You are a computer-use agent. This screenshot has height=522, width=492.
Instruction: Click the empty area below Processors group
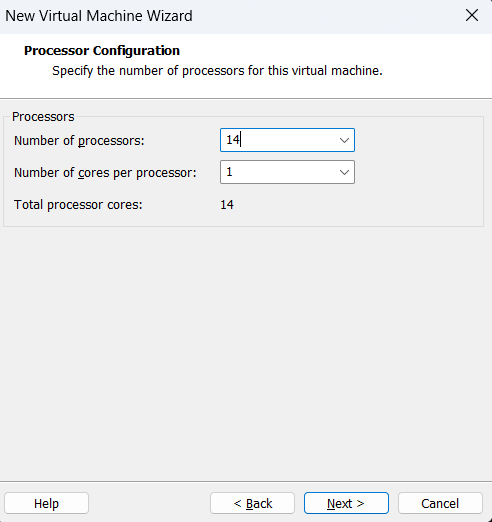coord(246,353)
